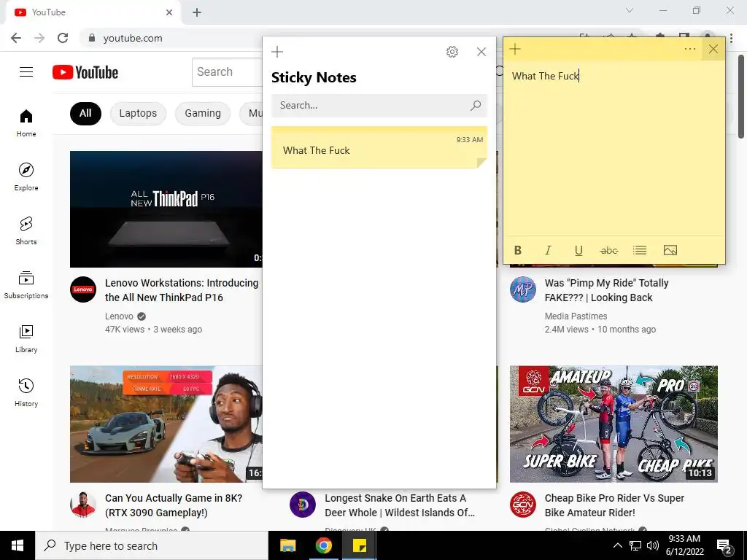The height and width of the screenshot is (560, 747).
Task: Open Subscriptions in YouTube sidebar
Action: (26, 285)
